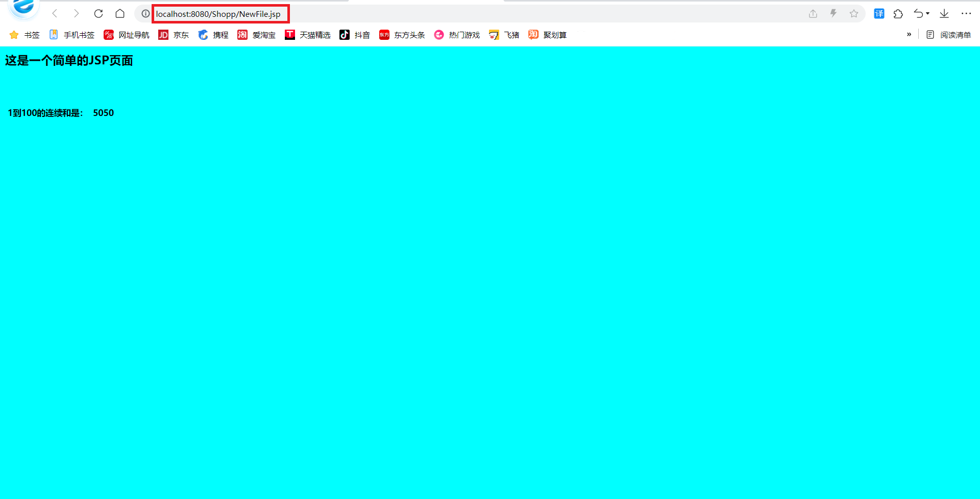Open the 京东 bookmark

click(174, 35)
